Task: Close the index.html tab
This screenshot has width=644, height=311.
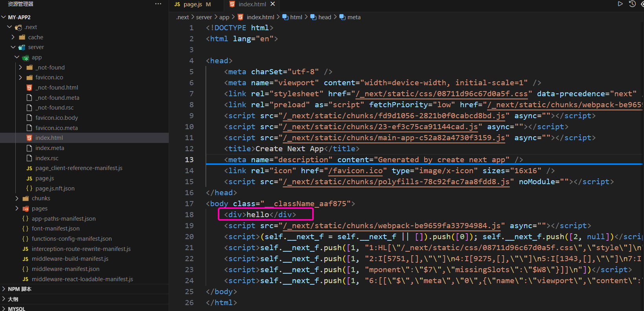Action: click(273, 4)
